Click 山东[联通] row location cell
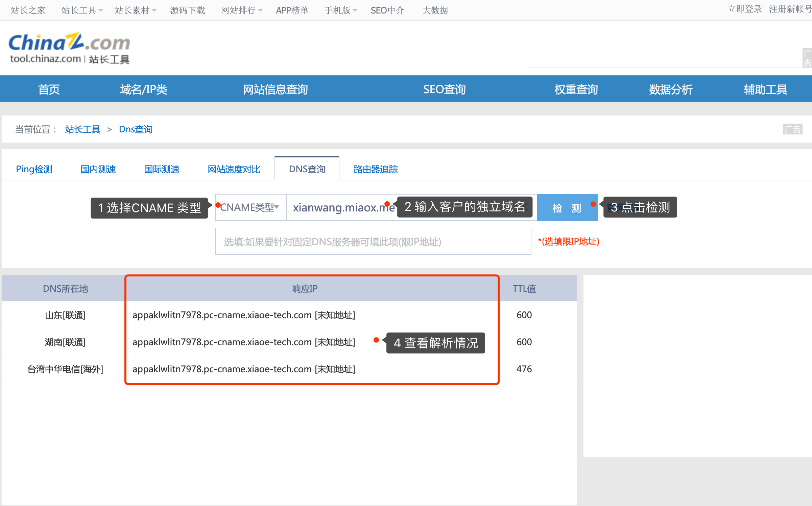The width and height of the screenshot is (812, 506). (x=65, y=315)
